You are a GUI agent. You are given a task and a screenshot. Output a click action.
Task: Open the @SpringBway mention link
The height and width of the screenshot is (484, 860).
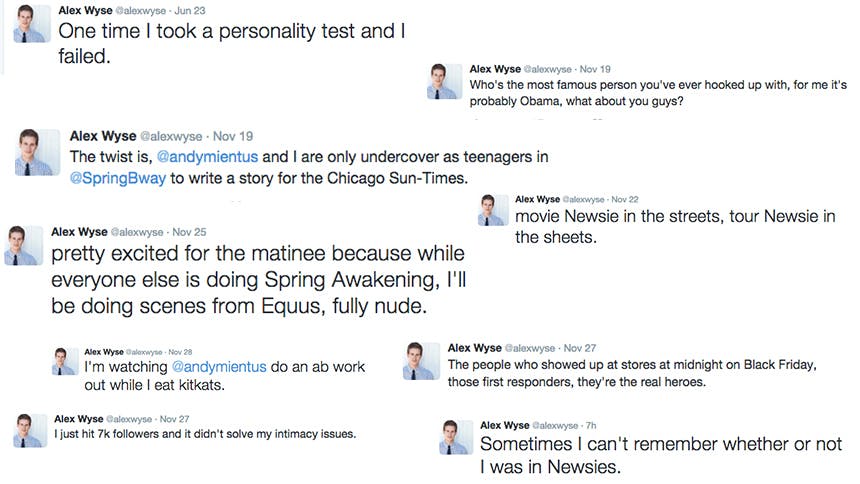119,178
